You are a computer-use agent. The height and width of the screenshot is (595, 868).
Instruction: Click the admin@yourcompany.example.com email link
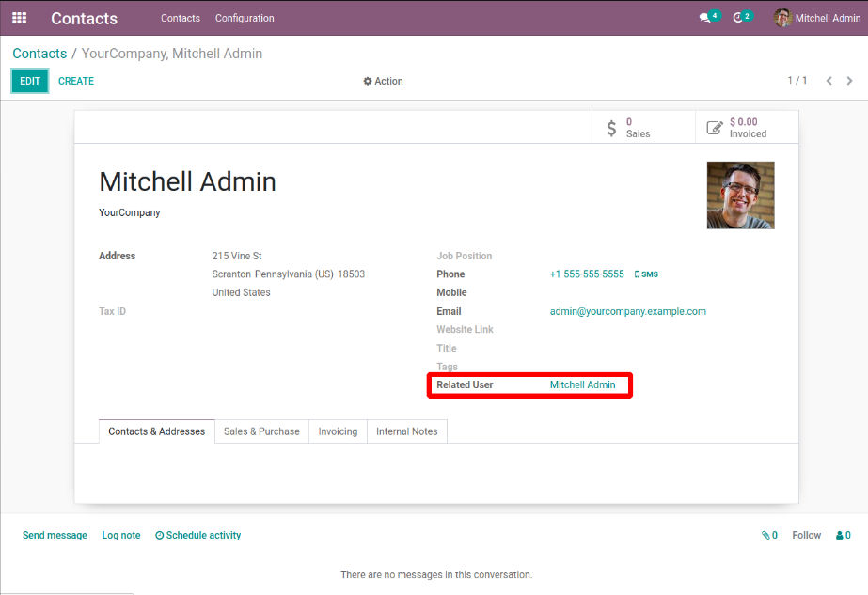[x=628, y=312]
